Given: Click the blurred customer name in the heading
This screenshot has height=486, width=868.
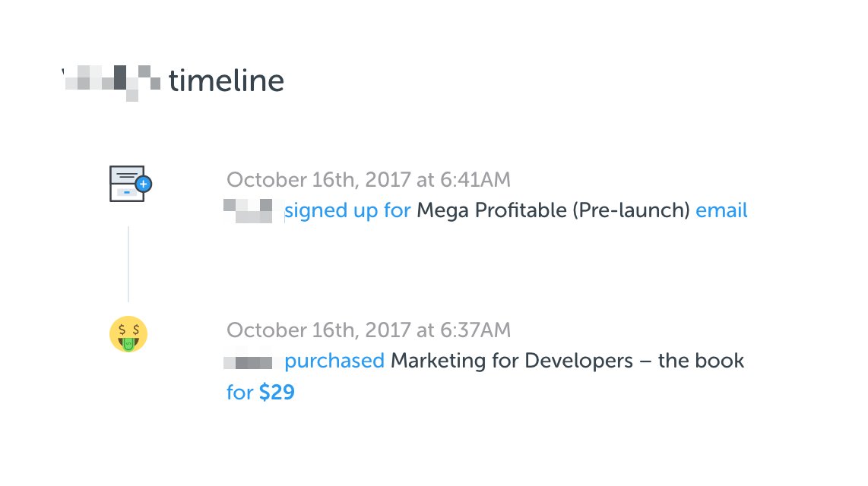Looking at the screenshot, I should (x=112, y=80).
